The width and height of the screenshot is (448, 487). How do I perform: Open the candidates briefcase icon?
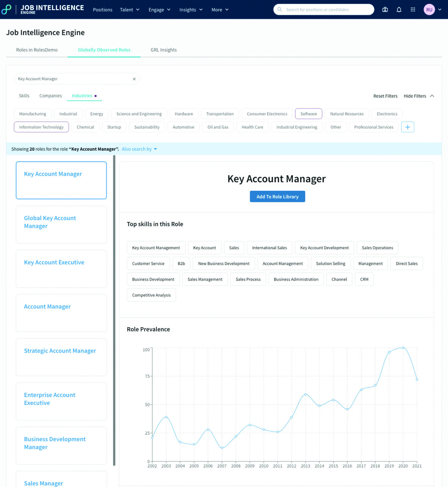coord(385,10)
